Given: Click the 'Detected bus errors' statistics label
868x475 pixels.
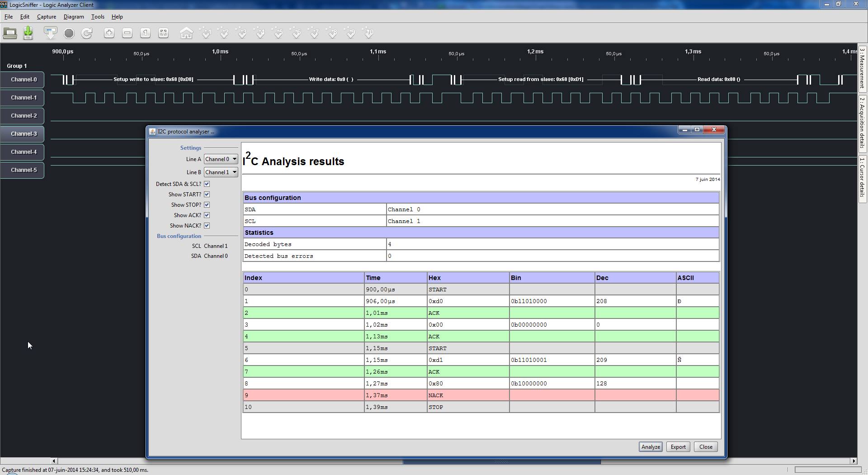Looking at the screenshot, I should click(x=279, y=256).
